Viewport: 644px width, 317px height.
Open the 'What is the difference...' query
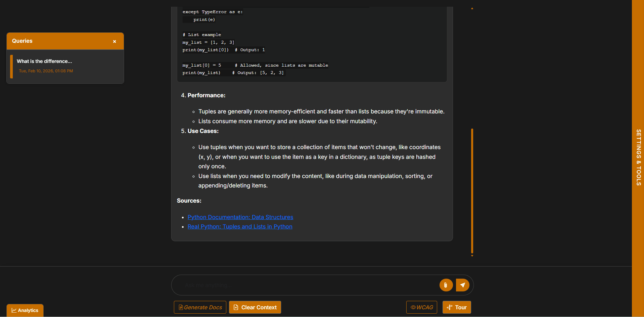(x=65, y=66)
